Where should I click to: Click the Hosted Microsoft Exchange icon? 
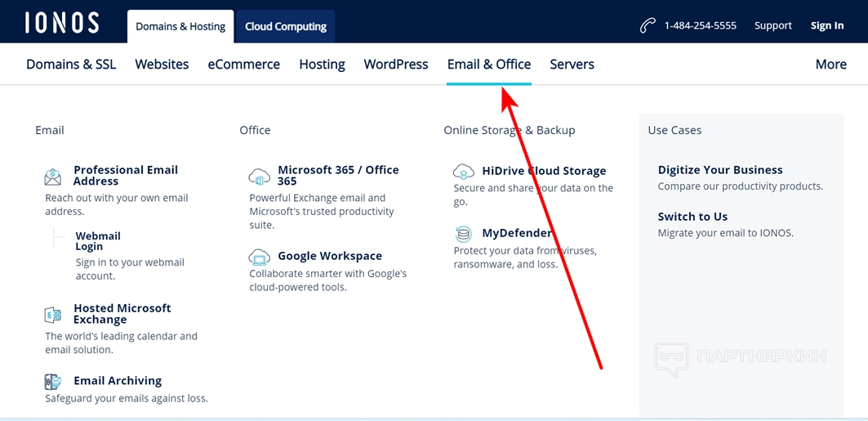(53, 315)
